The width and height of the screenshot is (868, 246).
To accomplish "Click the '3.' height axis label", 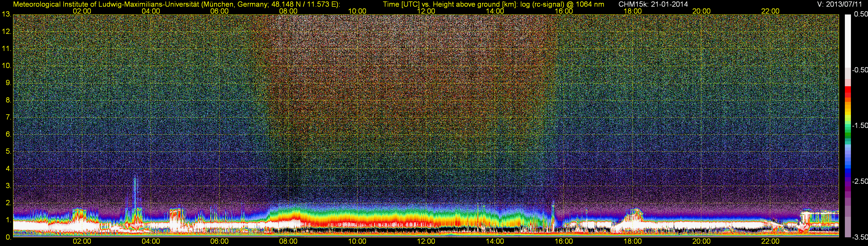I will click(8, 186).
